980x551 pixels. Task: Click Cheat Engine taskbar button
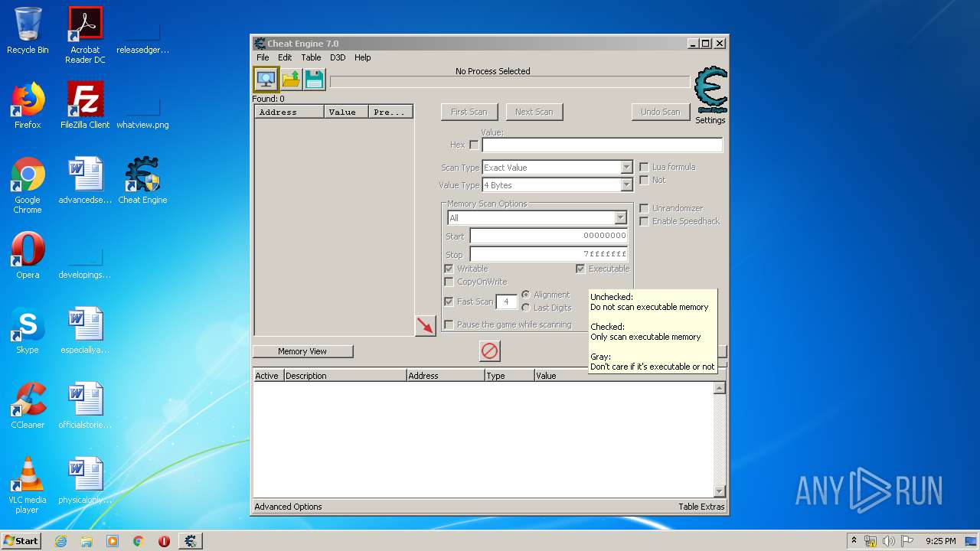pos(190,541)
